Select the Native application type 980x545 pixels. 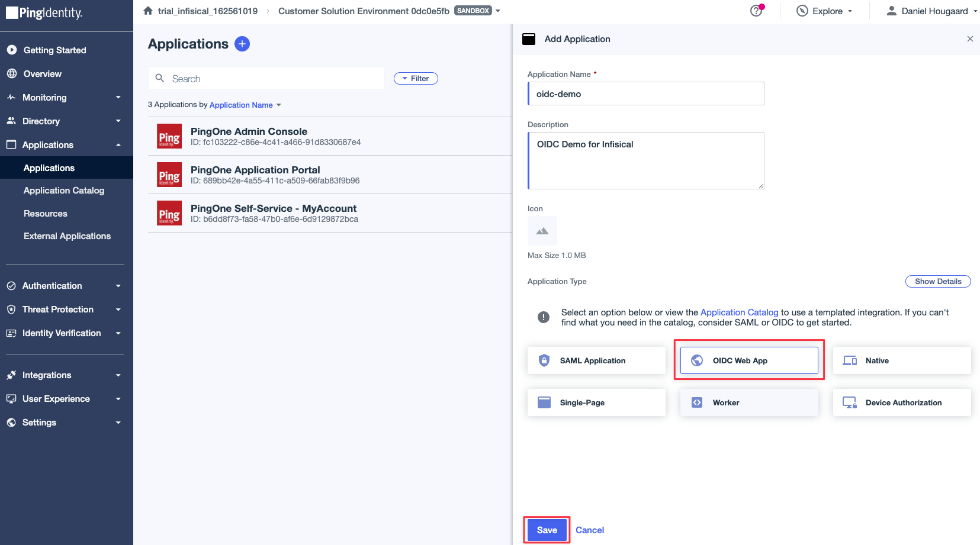(902, 360)
